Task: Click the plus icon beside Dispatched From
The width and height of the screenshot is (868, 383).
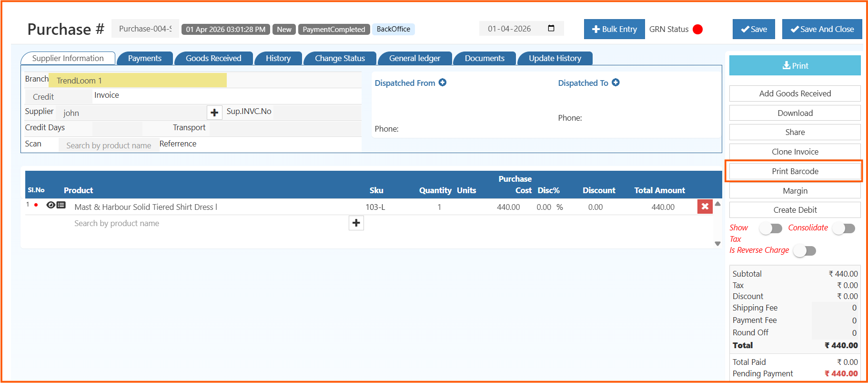Action: tap(443, 83)
